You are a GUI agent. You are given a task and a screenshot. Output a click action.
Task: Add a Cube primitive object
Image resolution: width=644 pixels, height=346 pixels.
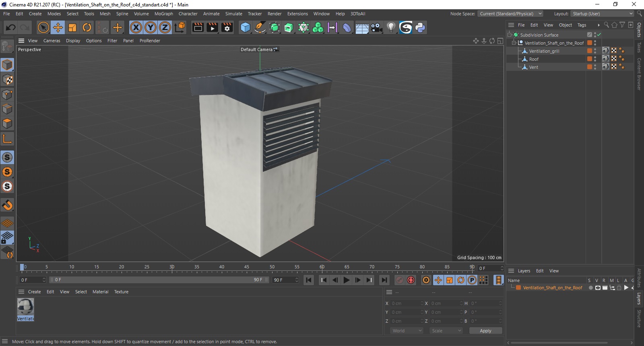245,27
